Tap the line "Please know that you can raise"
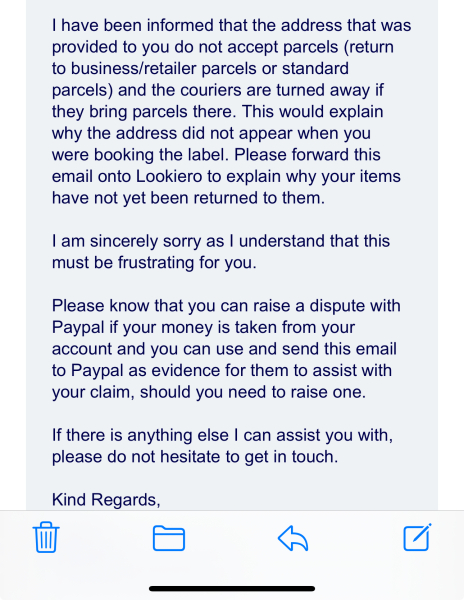 (x=226, y=306)
